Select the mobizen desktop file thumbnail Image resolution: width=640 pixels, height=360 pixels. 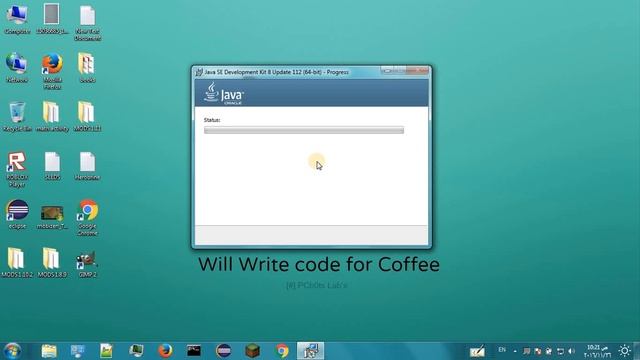(52, 216)
